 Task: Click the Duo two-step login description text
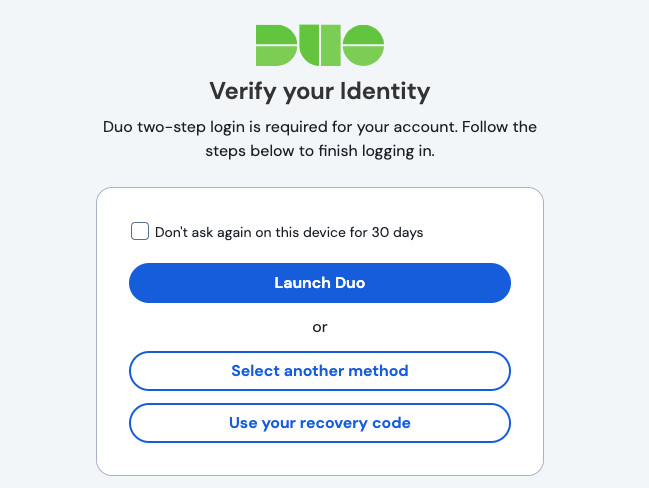(320, 128)
